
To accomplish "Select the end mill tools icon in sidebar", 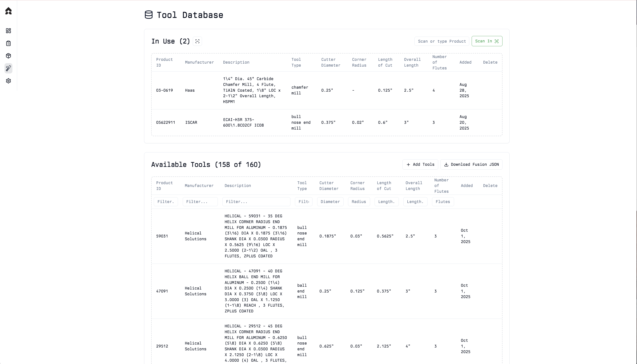I will (9, 68).
